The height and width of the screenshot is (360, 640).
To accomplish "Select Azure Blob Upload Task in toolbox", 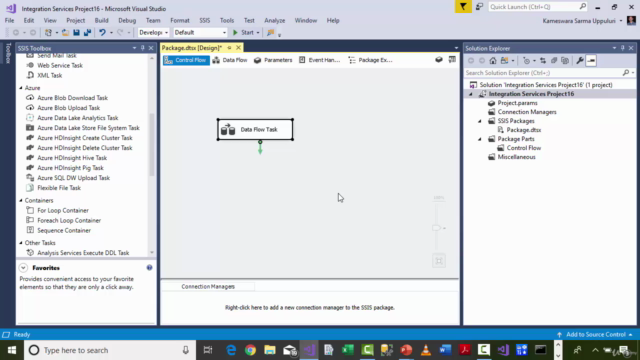I will pyautogui.click(x=69, y=108).
